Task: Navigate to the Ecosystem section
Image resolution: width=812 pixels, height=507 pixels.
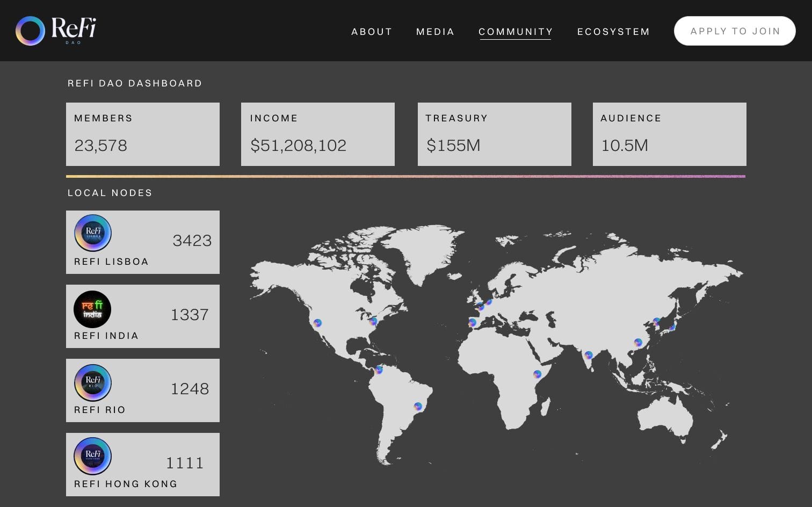Action: tap(613, 32)
